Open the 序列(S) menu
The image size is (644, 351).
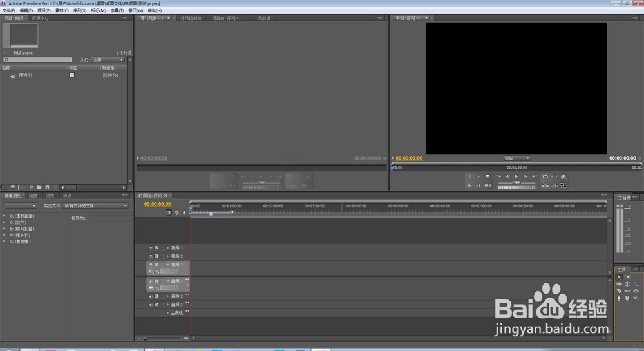(80, 11)
